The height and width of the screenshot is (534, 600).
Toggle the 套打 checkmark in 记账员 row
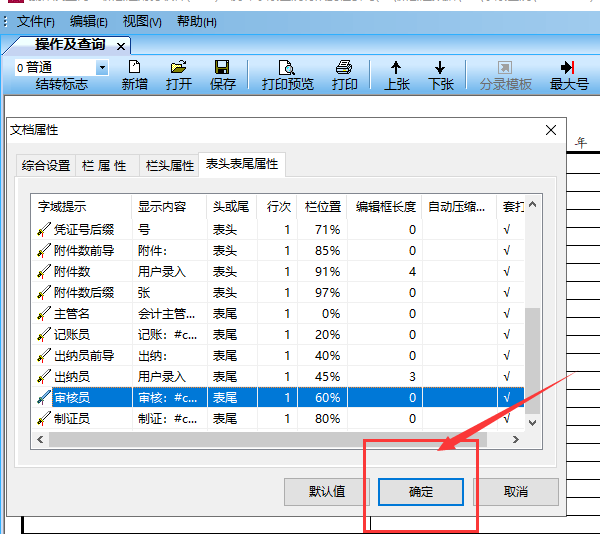pyautogui.click(x=507, y=335)
